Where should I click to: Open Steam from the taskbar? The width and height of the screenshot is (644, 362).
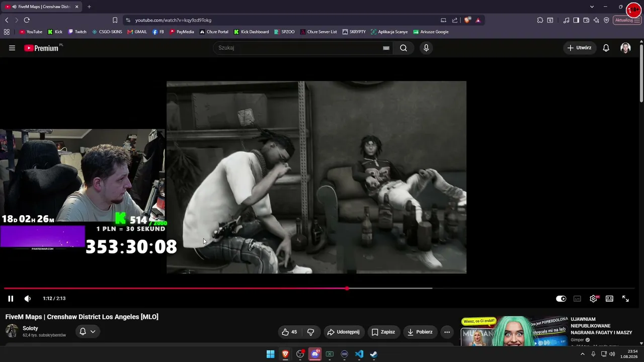click(374, 354)
